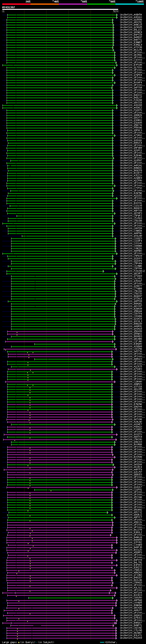This screenshot has width=146, height=644.
Task: Select the UniRef100_C4XZ56 label
Action: (x=131, y=349)
